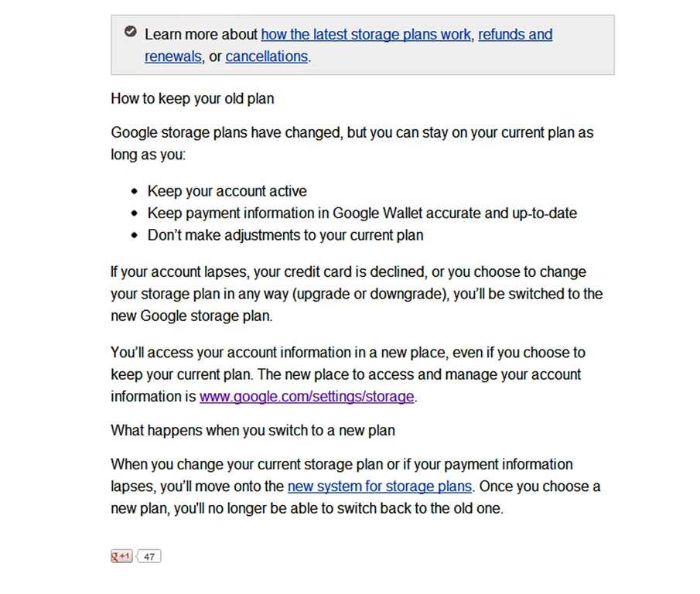700x594 pixels.
Task: Click paragraph starting 'When you change your current storage'
Action: pyautogui.click(x=355, y=486)
